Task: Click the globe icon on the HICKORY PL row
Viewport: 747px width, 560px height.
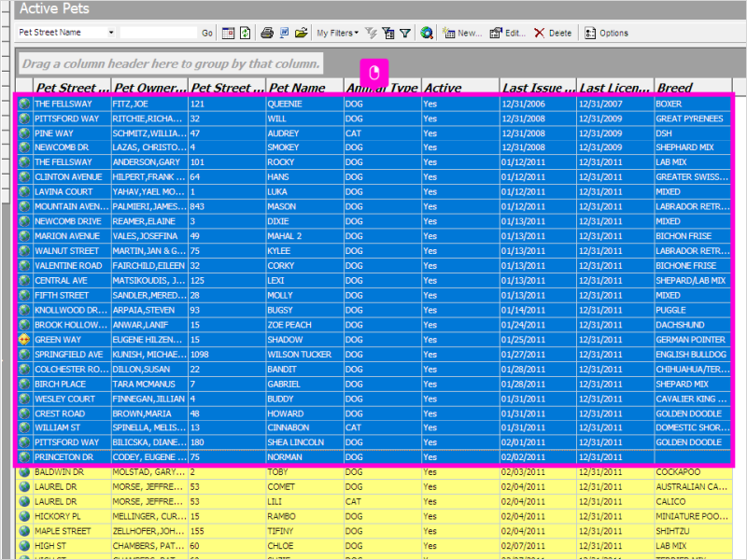Action: point(24,516)
